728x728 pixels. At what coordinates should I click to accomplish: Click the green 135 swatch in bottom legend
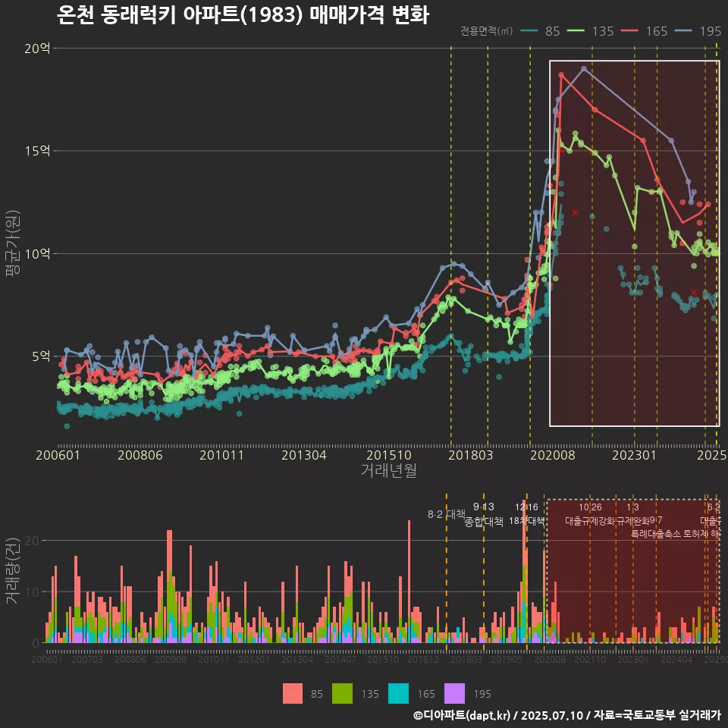click(x=343, y=694)
